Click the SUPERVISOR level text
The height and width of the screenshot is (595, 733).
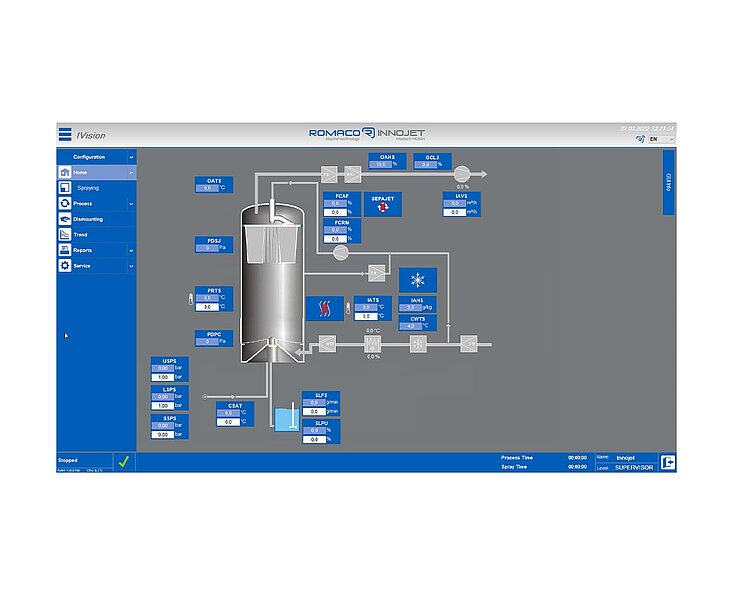pyautogui.click(x=634, y=467)
